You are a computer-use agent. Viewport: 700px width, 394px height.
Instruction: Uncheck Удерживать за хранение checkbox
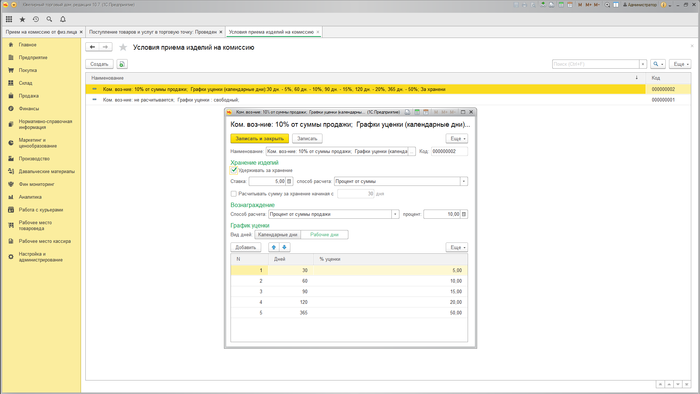(x=233, y=170)
